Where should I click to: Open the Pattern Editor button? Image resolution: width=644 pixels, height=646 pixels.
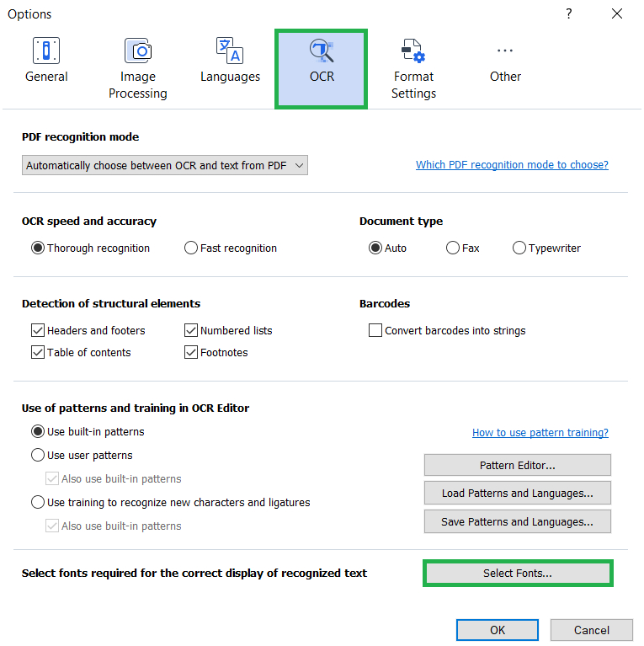518,465
